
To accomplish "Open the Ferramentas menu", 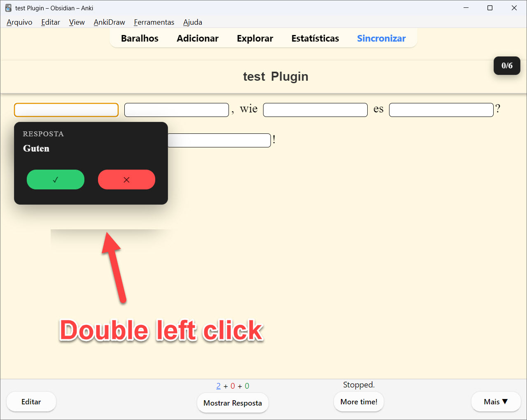I will click(x=154, y=22).
